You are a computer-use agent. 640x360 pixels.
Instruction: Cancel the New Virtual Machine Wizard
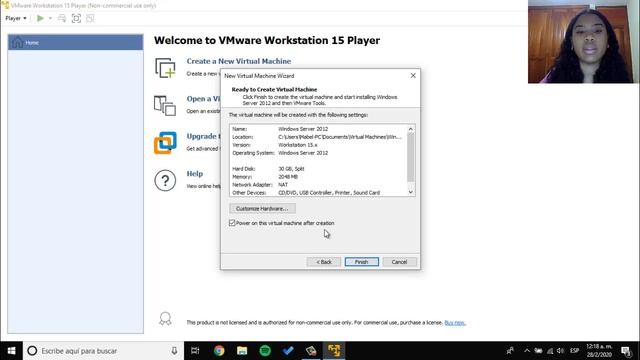399,262
